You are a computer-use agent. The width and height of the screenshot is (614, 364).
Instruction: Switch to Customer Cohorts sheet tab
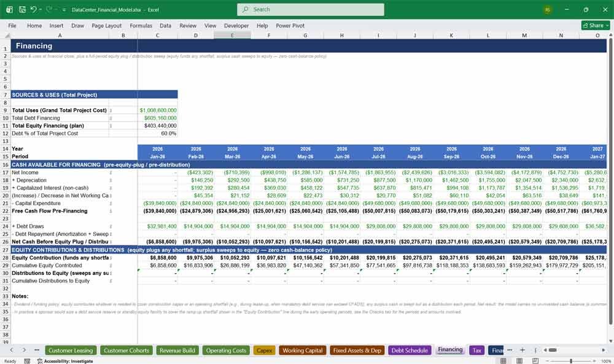coord(126,350)
